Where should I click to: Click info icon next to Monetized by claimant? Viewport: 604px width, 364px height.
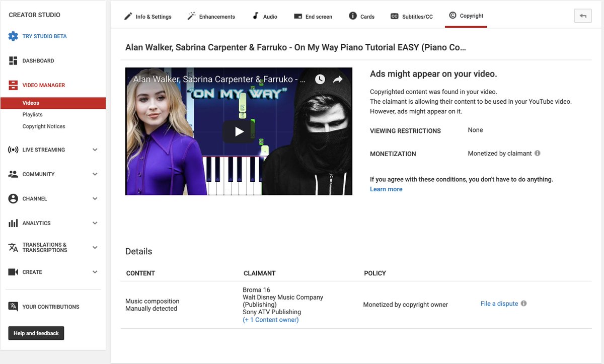(538, 153)
